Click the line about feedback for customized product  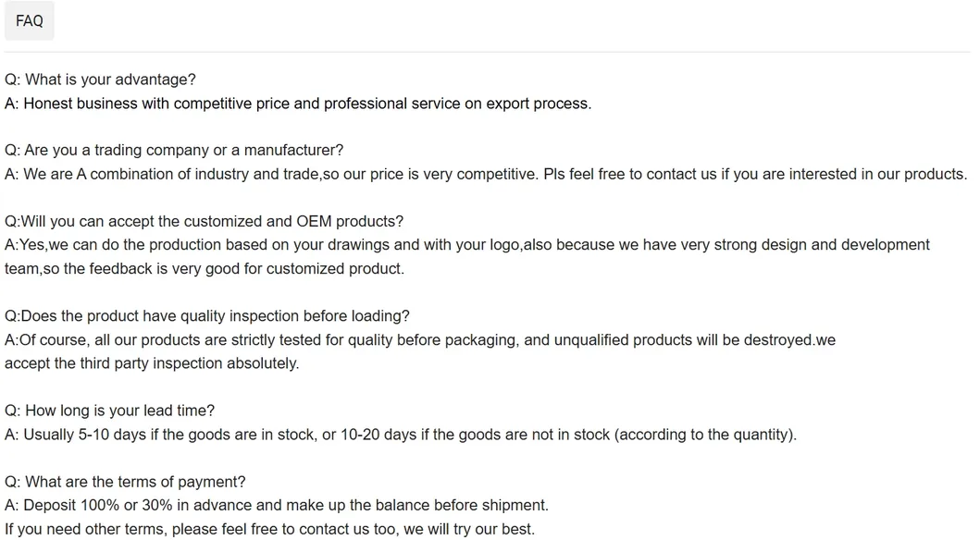point(204,269)
